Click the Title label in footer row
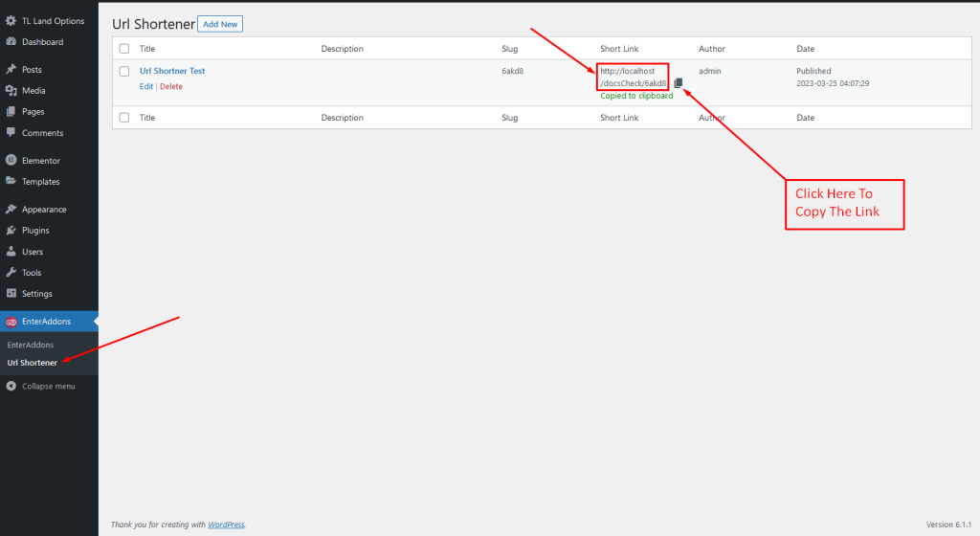 (x=146, y=118)
